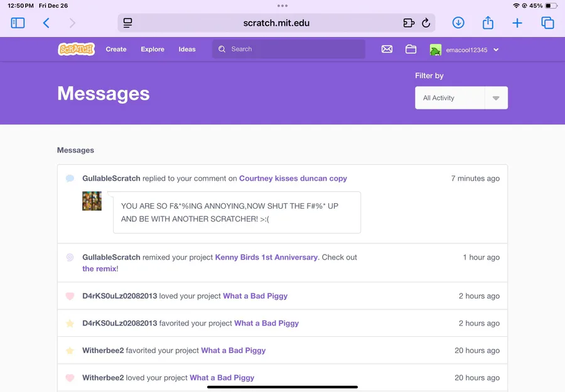This screenshot has height=392, width=565.
Task: Click the extensions icon in address bar
Action: (409, 23)
